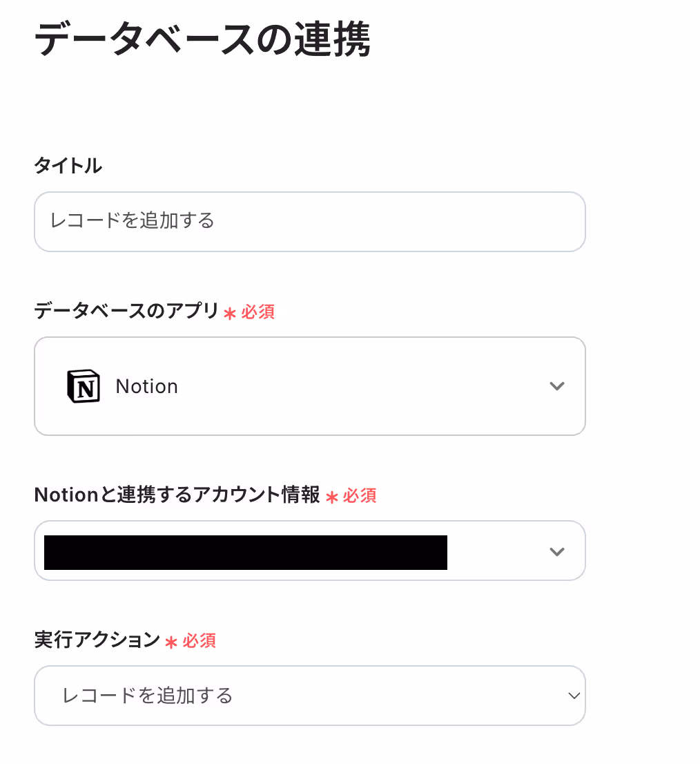Expand the Notion account info dropdown arrow
700x764 pixels.
click(556, 551)
